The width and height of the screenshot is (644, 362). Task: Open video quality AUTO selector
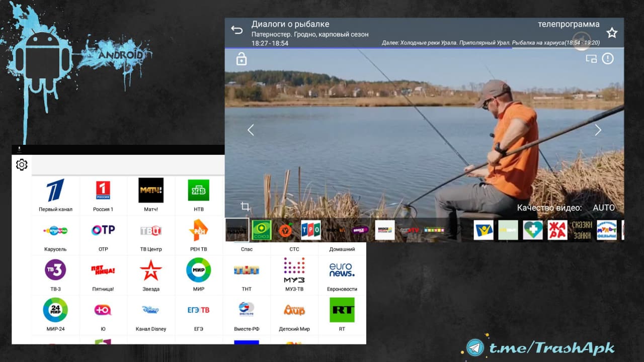pos(604,208)
